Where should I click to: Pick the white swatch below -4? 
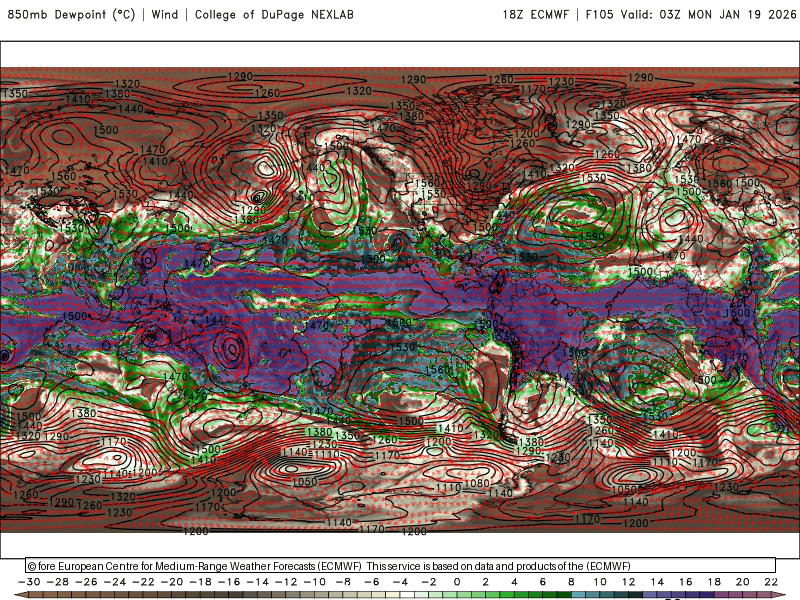(x=407, y=595)
